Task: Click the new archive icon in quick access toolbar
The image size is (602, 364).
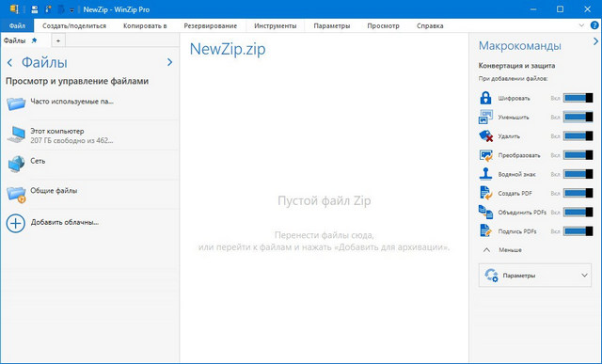Action: click(48, 9)
